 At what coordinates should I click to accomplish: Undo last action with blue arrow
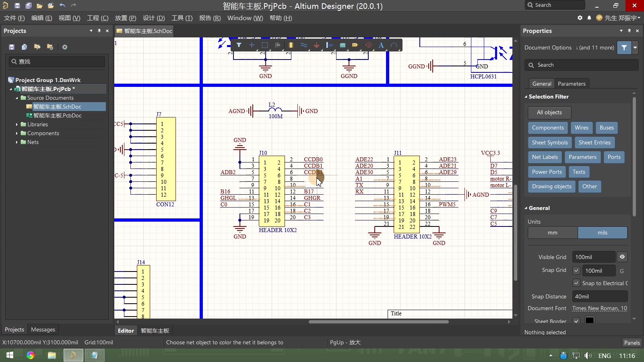62,5
